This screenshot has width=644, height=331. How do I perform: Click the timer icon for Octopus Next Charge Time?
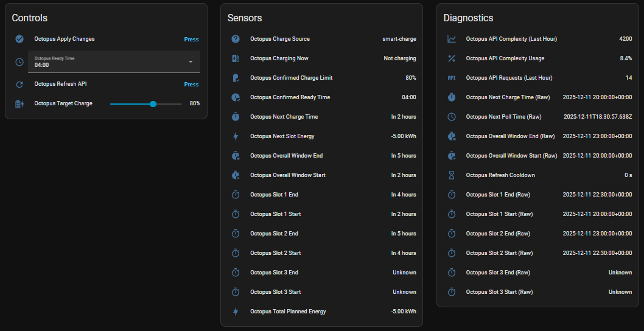[x=236, y=117]
